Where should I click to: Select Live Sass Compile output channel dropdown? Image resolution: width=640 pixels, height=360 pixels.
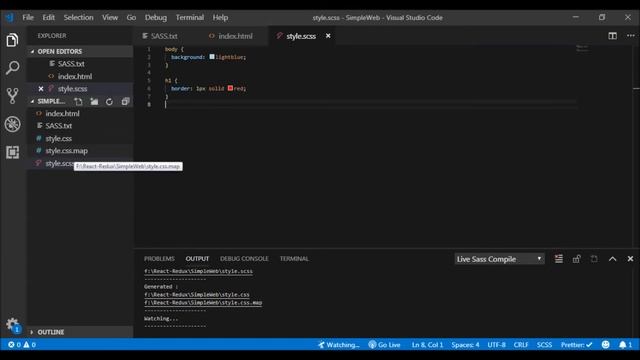click(500, 259)
